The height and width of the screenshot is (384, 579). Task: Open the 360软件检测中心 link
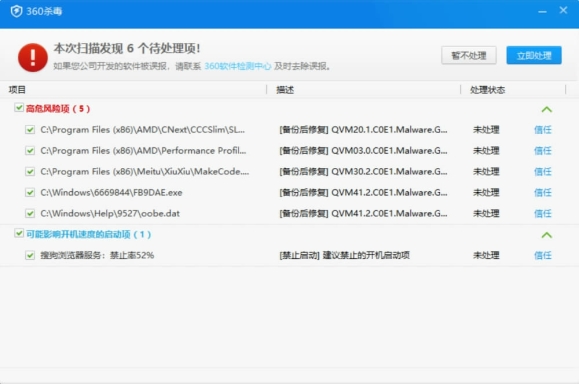(x=238, y=66)
